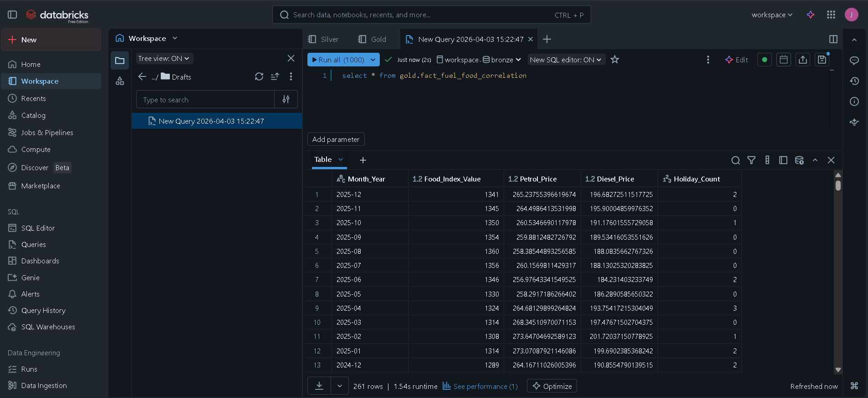Open SQL Warehouses in sidebar

[x=48, y=327]
